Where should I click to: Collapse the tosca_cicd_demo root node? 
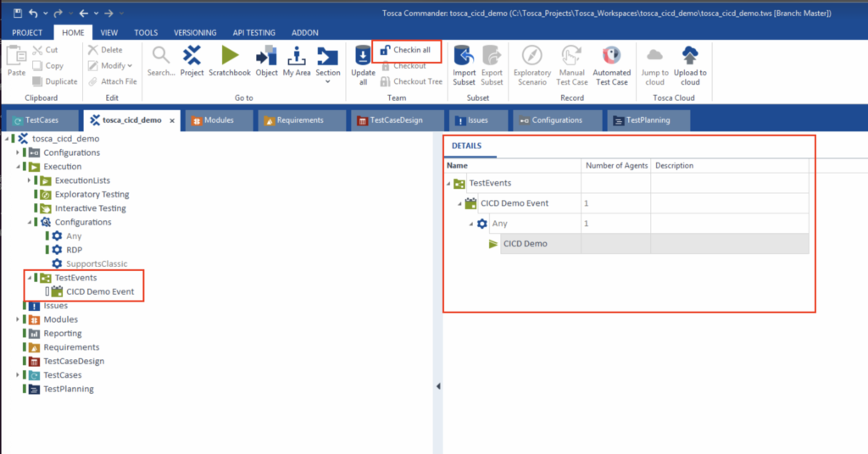click(7, 139)
